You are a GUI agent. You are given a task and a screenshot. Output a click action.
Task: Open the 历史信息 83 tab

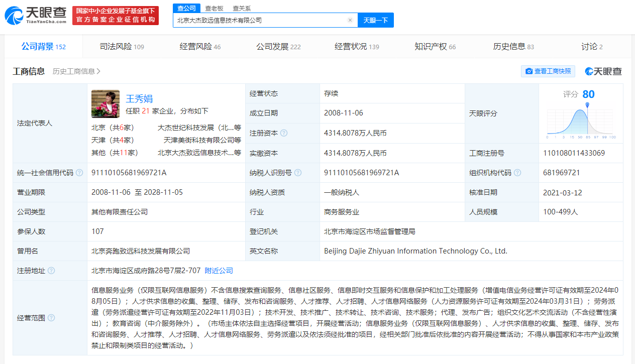tap(513, 47)
